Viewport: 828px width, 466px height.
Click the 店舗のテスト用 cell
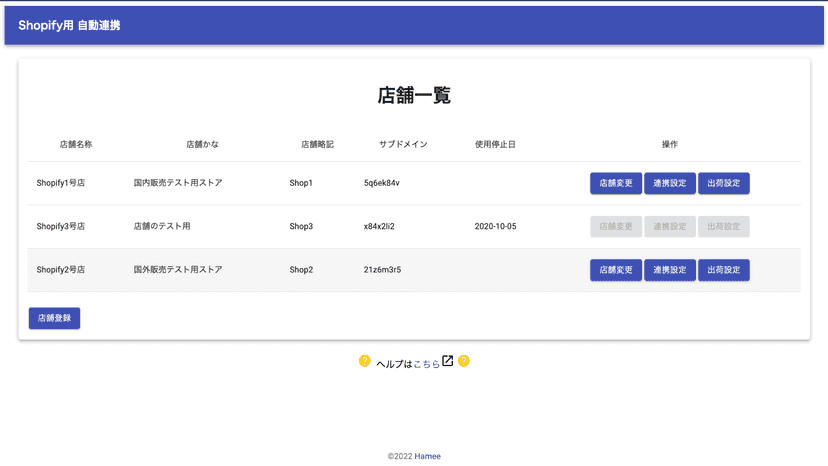(162, 226)
